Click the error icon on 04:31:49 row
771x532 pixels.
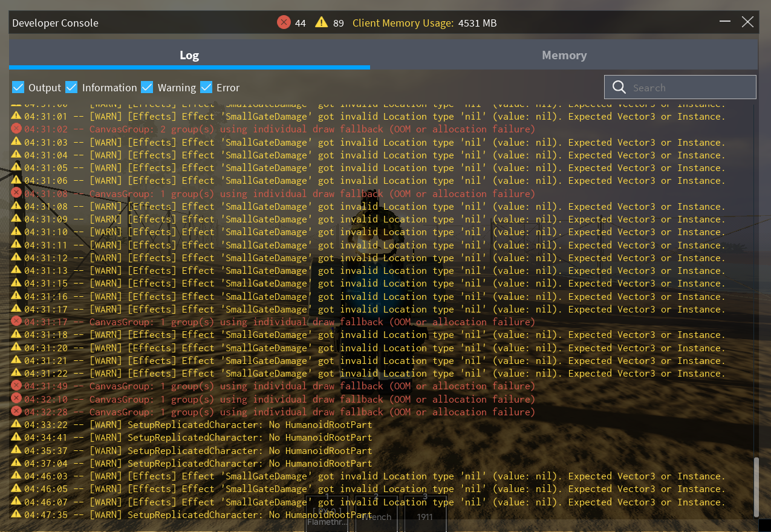click(x=16, y=385)
